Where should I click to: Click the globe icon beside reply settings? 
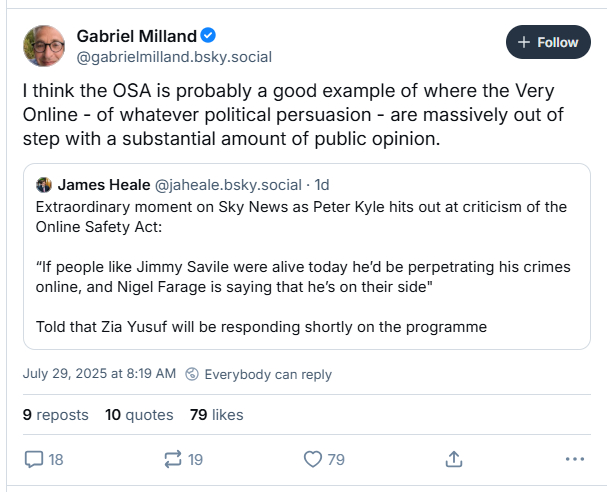point(192,374)
